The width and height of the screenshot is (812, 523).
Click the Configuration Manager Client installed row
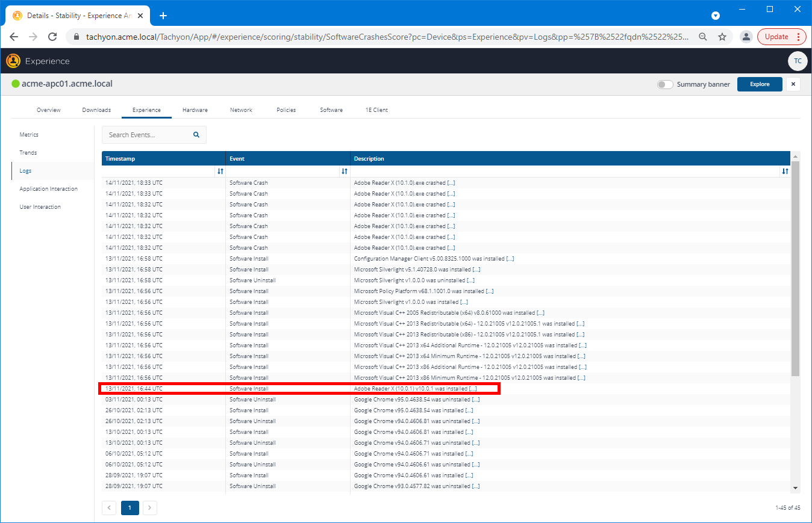(446, 259)
